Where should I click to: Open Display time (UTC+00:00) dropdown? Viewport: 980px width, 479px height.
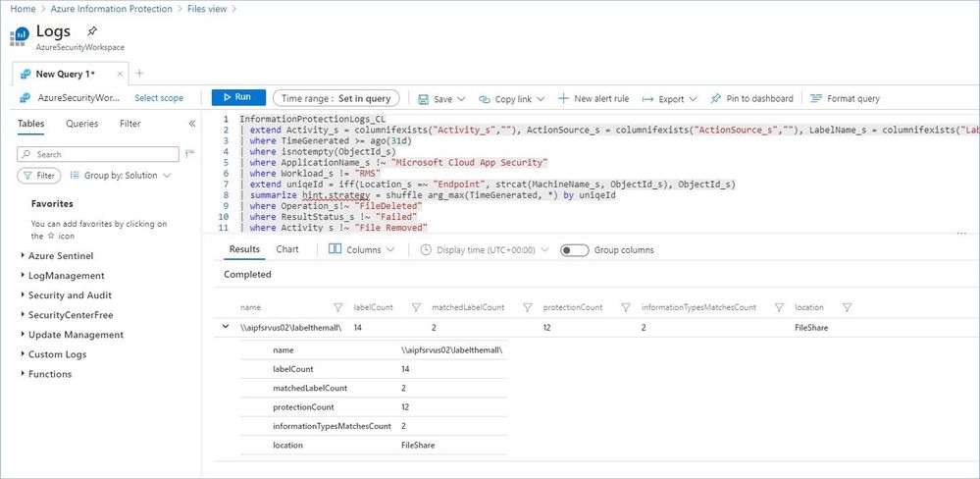485,249
